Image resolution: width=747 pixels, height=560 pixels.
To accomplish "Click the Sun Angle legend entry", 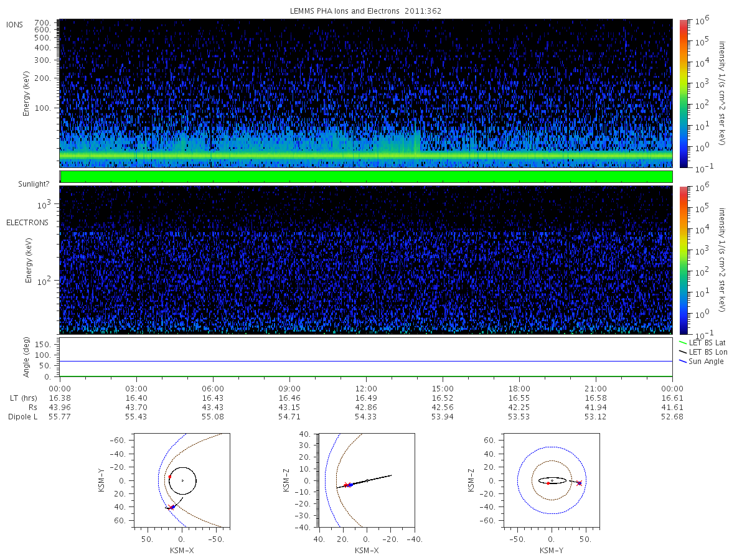I will coord(702,362).
